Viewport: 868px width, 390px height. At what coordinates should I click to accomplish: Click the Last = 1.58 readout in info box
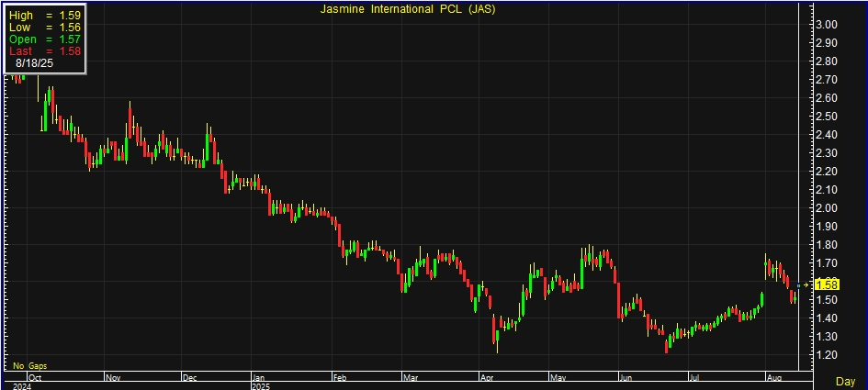pos(45,51)
